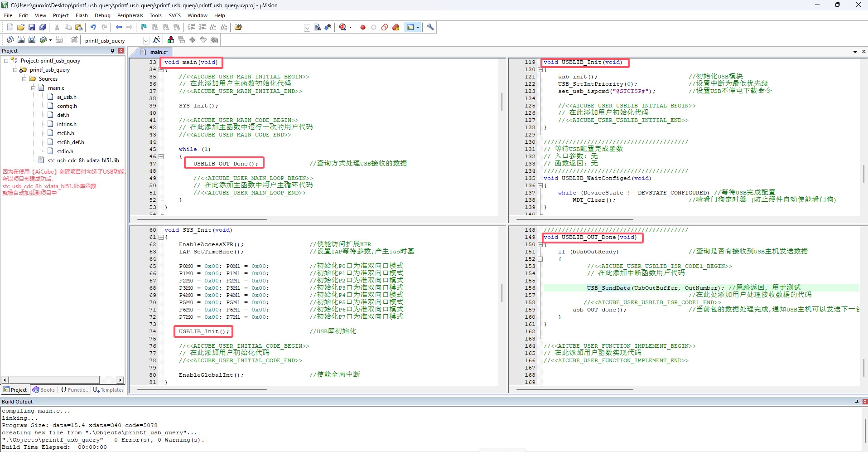Viewport: 868px width, 452px height.
Task: Click the Open file folder icon
Action: [21, 27]
